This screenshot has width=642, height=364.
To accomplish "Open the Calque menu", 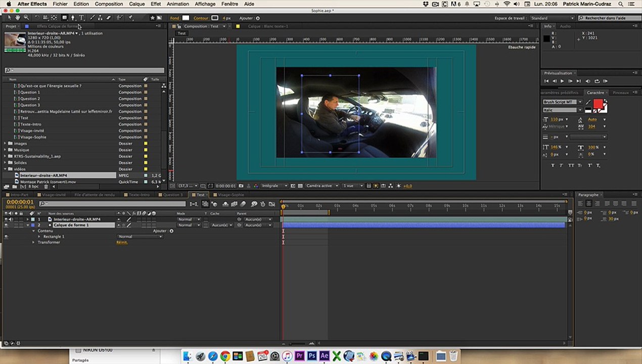I will click(x=136, y=4).
